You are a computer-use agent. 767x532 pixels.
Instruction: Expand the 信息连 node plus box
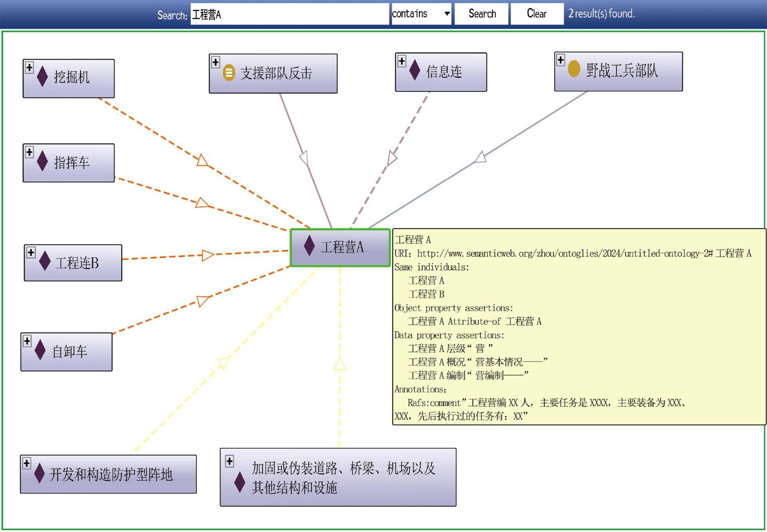(x=402, y=61)
